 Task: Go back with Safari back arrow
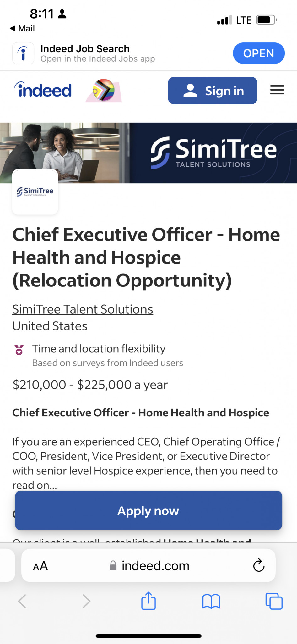tap(22, 601)
